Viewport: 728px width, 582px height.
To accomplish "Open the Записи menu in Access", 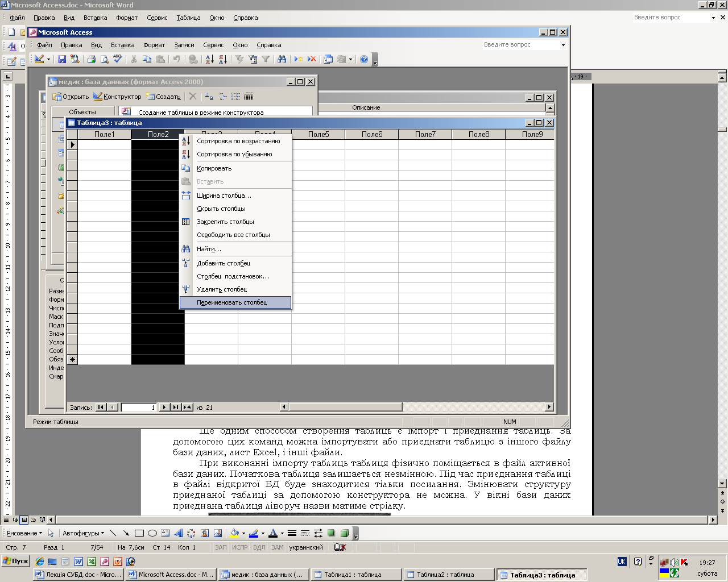I will (x=184, y=45).
